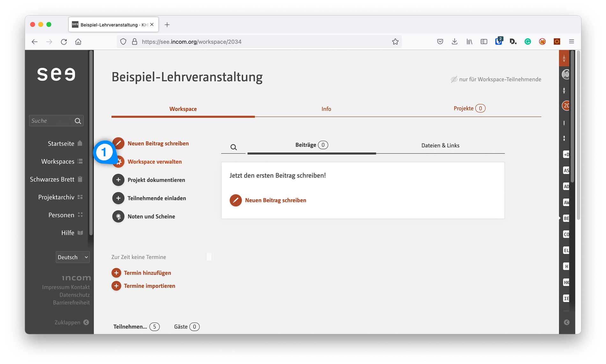The height and width of the screenshot is (364, 606).
Task: Click the search magnifier in the Suche field
Action: (x=78, y=121)
